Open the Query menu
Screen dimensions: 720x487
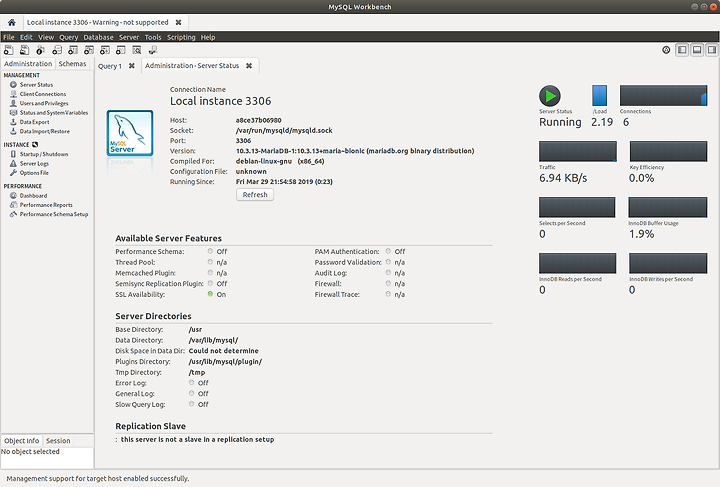click(68, 37)
